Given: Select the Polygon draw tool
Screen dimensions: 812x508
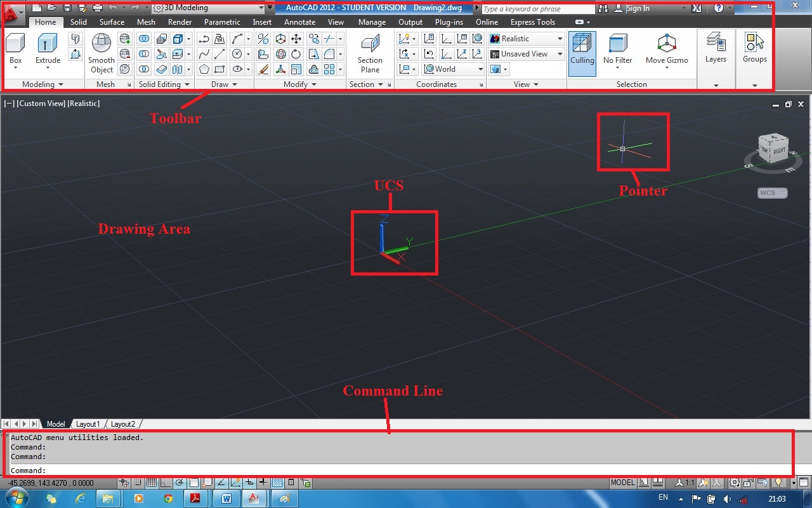Looking at the screenshot, I should [204, 69].
